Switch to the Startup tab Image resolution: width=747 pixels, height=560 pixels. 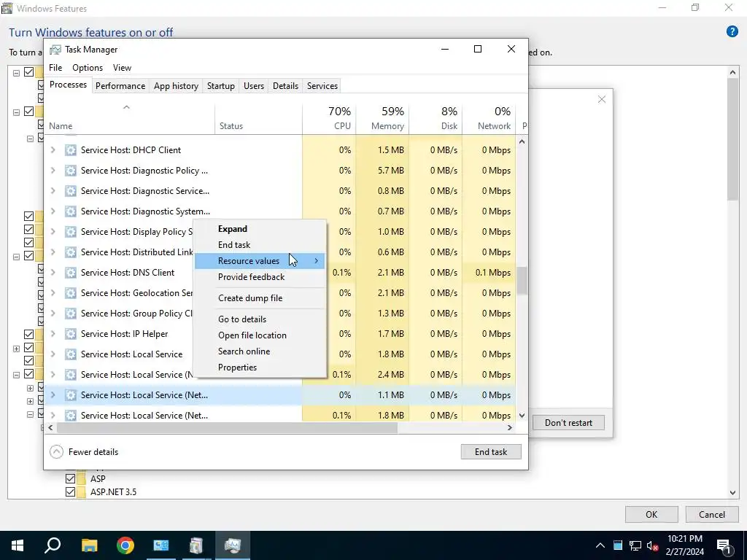tap(220, 86)
